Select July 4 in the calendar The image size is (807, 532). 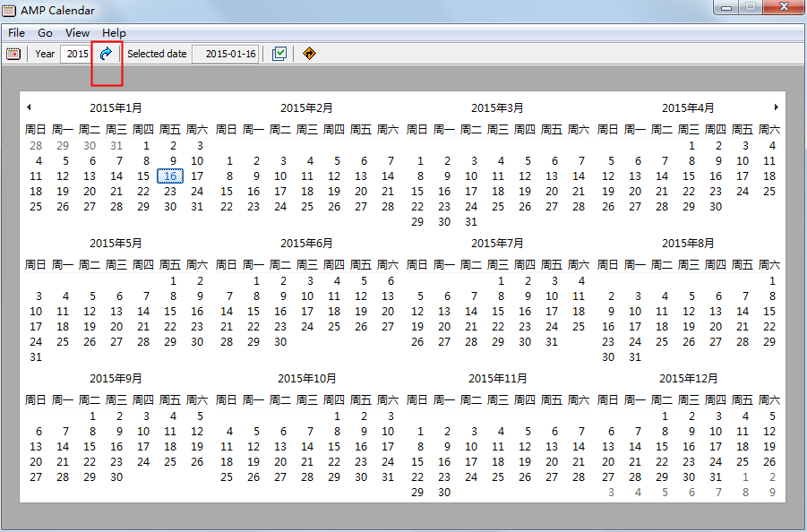[581, 281]
